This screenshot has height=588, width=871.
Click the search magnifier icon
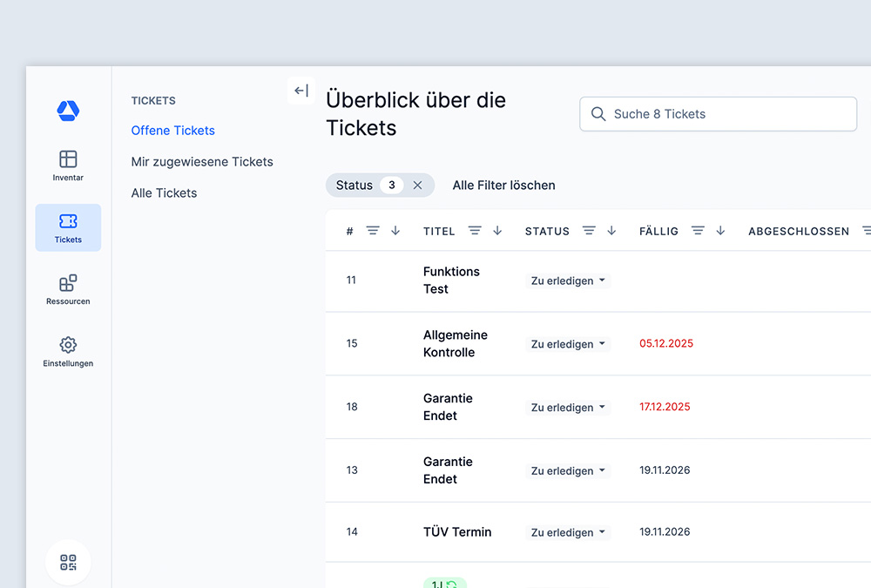coord(598,114)
